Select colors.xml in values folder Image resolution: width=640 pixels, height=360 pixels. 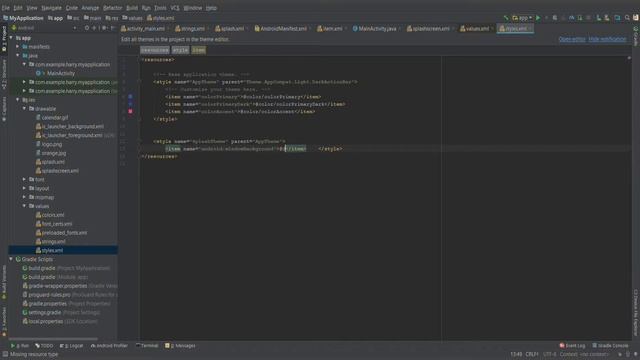(x=53, y=215)
